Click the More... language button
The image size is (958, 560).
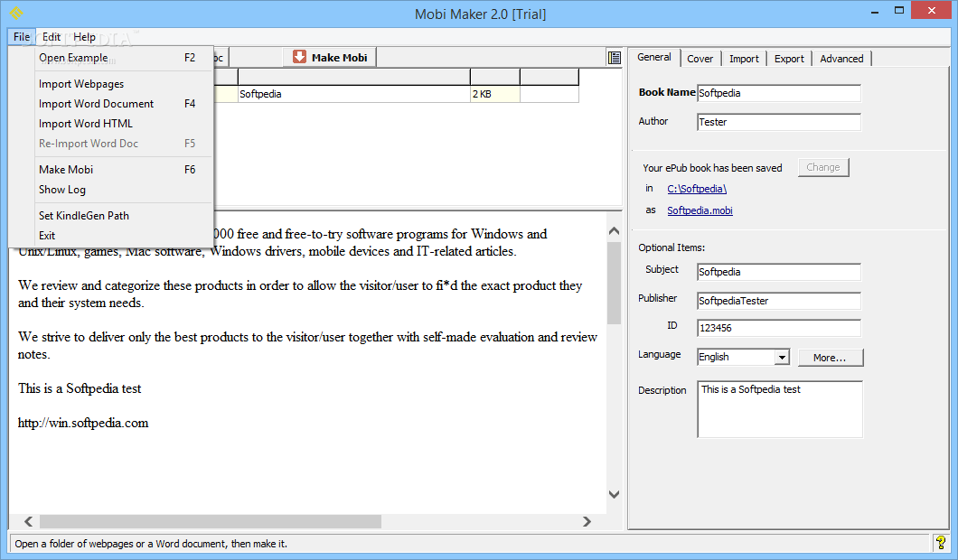coord(831,358)
